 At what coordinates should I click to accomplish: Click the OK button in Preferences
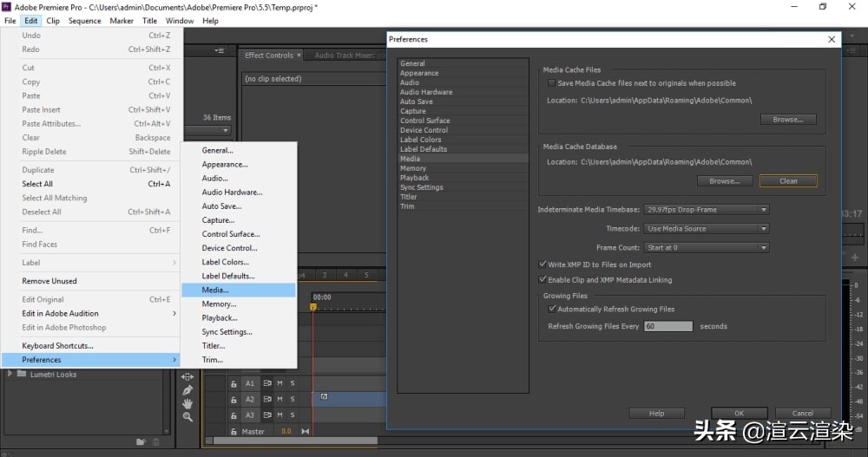click(x=739, y=414)
